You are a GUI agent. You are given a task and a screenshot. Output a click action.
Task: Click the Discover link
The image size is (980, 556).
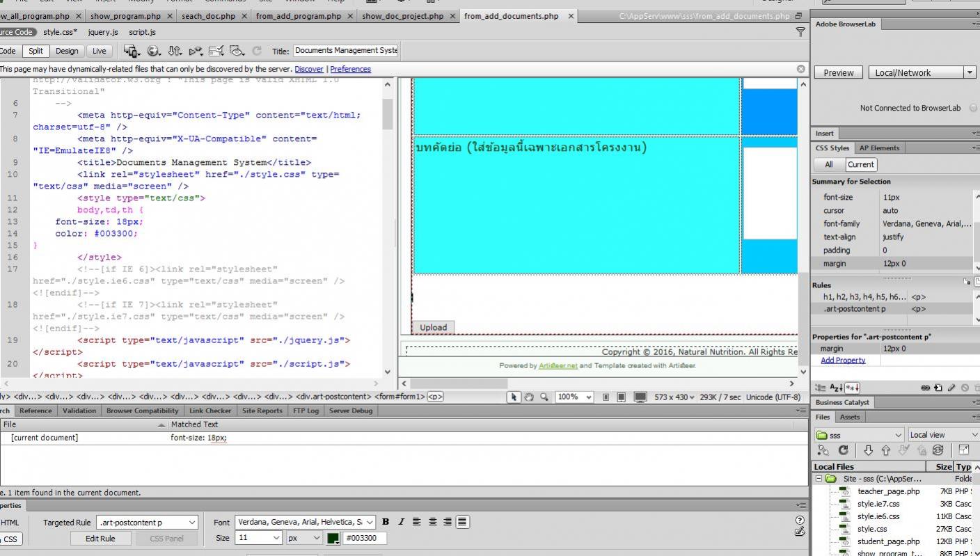(309, 69)
